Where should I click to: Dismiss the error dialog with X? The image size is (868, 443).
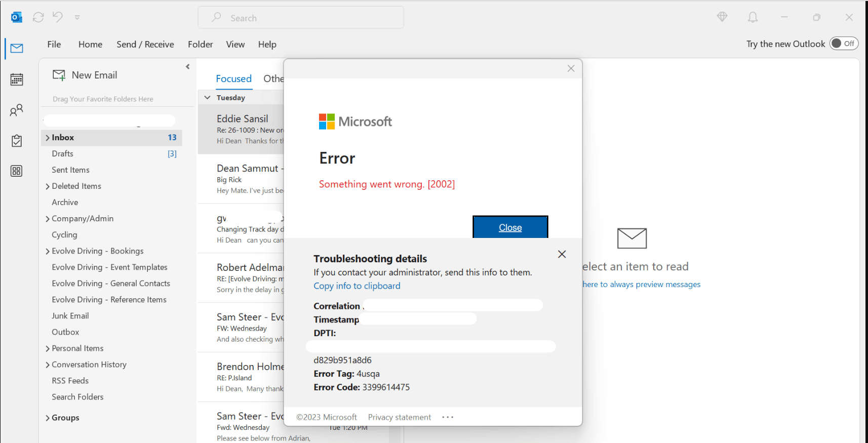(x=571, y=68)
